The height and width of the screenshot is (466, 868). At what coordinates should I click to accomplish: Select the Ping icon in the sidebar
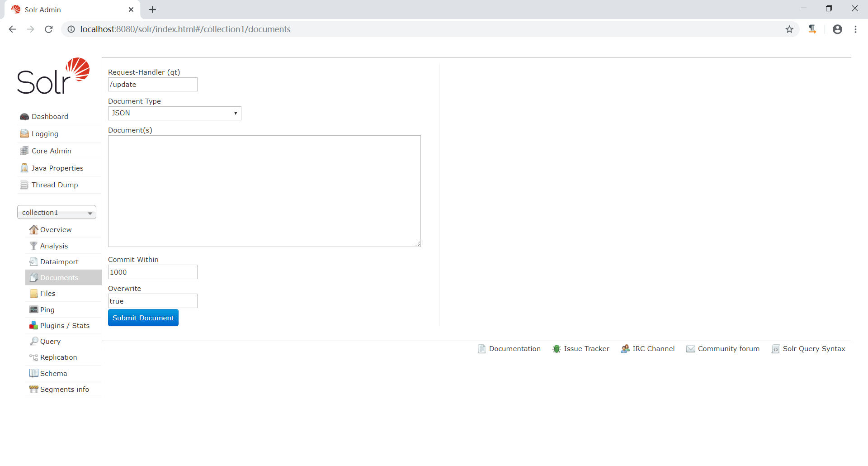click(x=33, y=309)
